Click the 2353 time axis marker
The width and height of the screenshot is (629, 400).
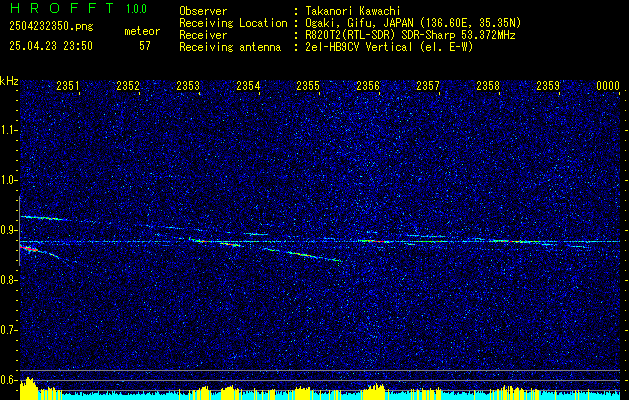click(188, 86)
